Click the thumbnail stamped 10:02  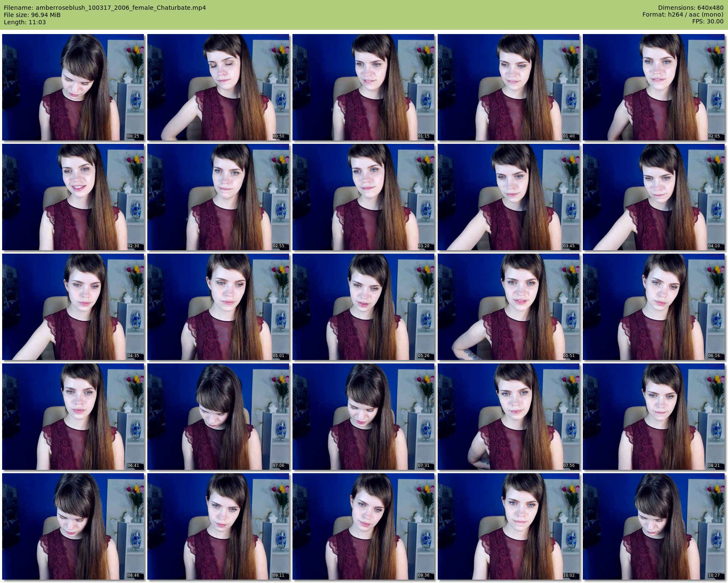point(509,526)
